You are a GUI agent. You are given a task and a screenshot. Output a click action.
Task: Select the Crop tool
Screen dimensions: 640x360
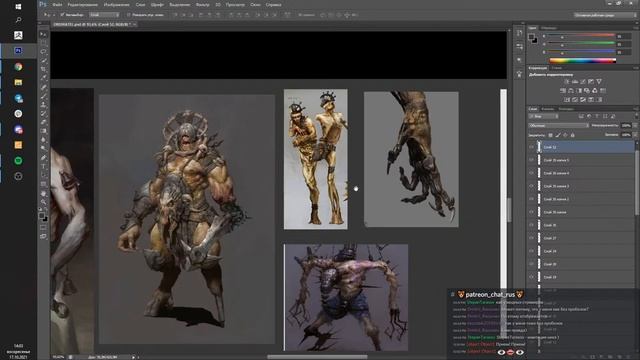coord(43,69)
